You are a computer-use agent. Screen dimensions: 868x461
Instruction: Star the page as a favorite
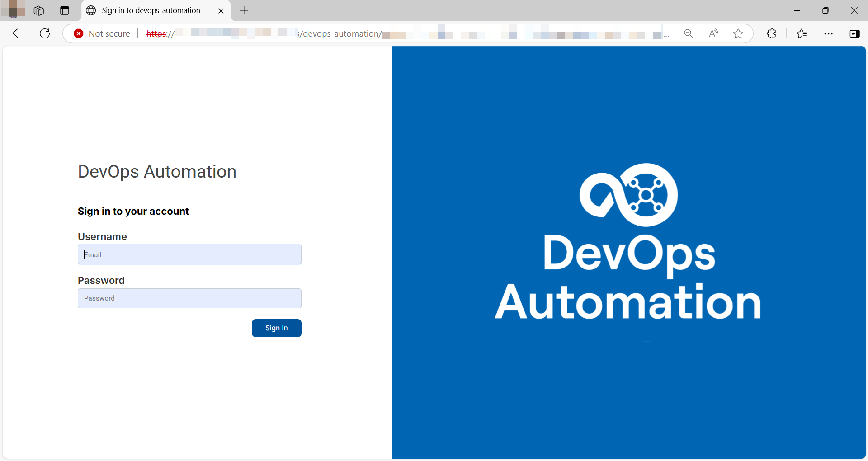738,33
